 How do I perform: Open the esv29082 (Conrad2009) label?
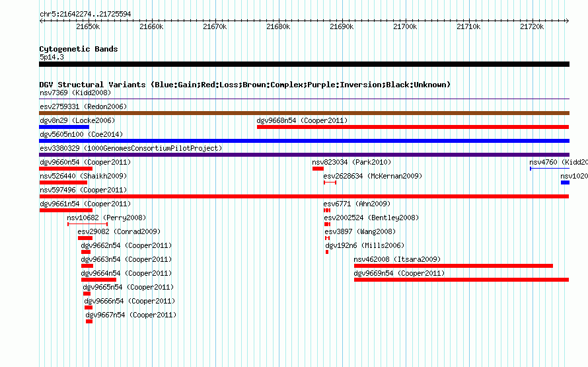tap(119, 231)
